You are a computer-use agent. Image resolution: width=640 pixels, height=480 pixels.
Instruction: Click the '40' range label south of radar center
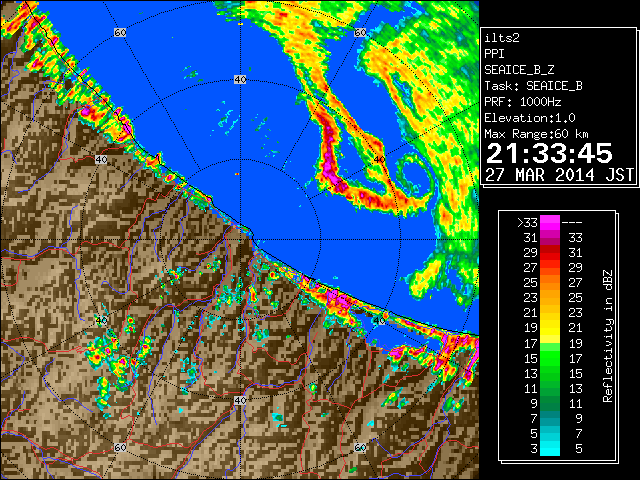click(240, 400)
